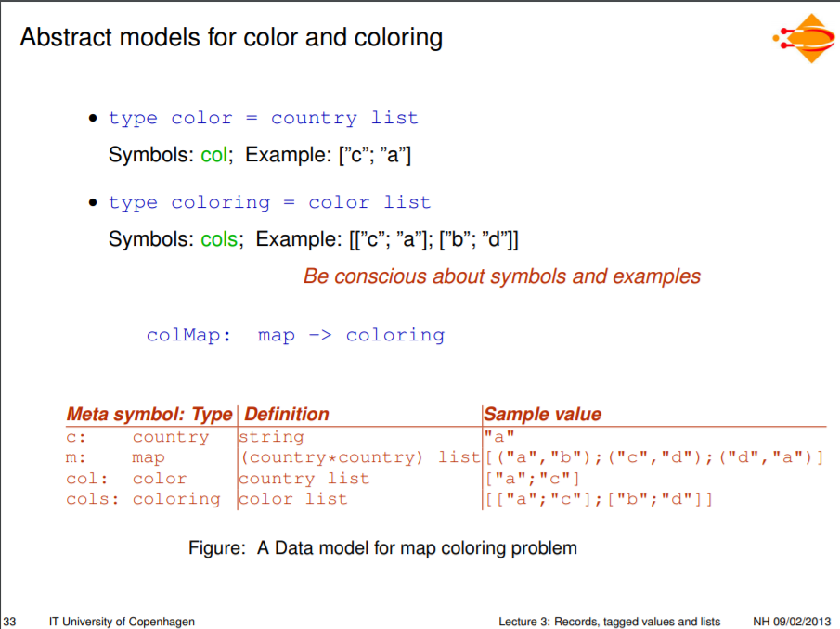This screenshot has width=840, height=629.
Task: Click the 'Sample value' column header
Action: pos(543,415)
